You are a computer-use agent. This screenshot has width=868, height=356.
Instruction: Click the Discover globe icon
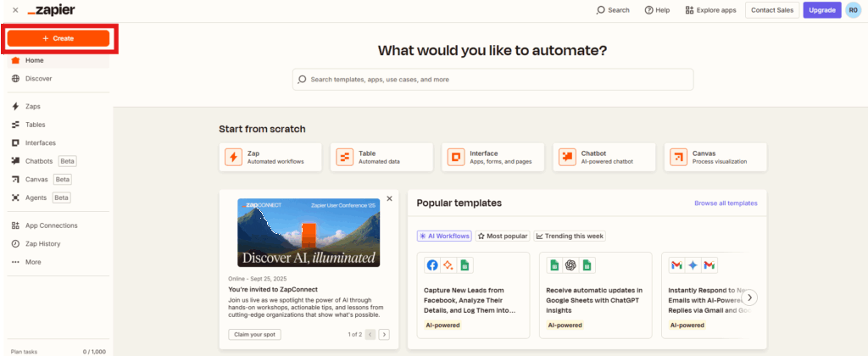[x=15, y=79]
